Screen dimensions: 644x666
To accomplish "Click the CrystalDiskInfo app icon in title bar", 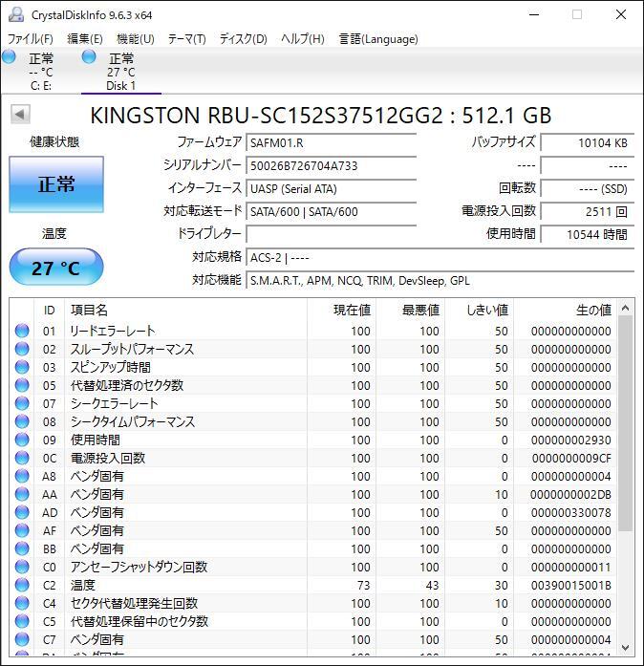I will [x=15, y=14].
